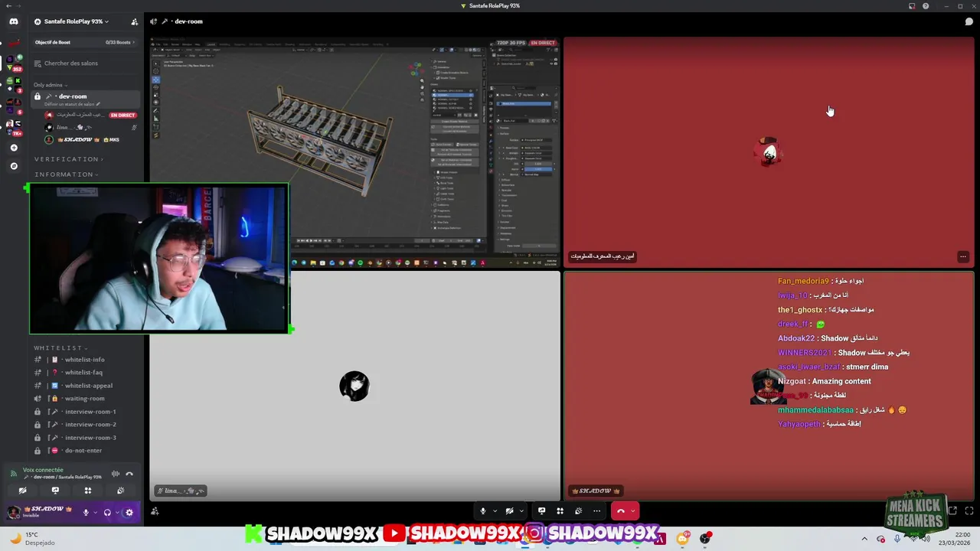
Task: Open the whitelist-faq channel
Action: [x=85, y=373]
